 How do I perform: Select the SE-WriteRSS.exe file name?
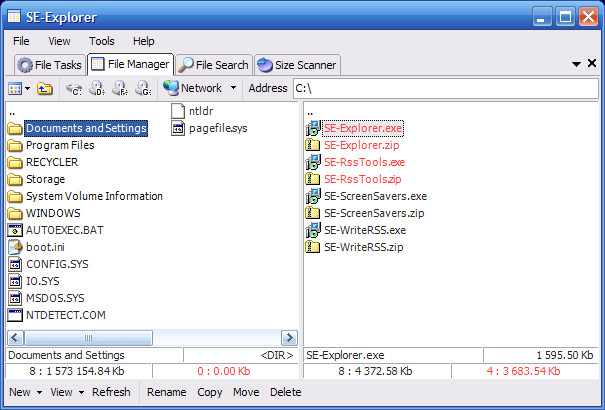[x=365, y=230]
